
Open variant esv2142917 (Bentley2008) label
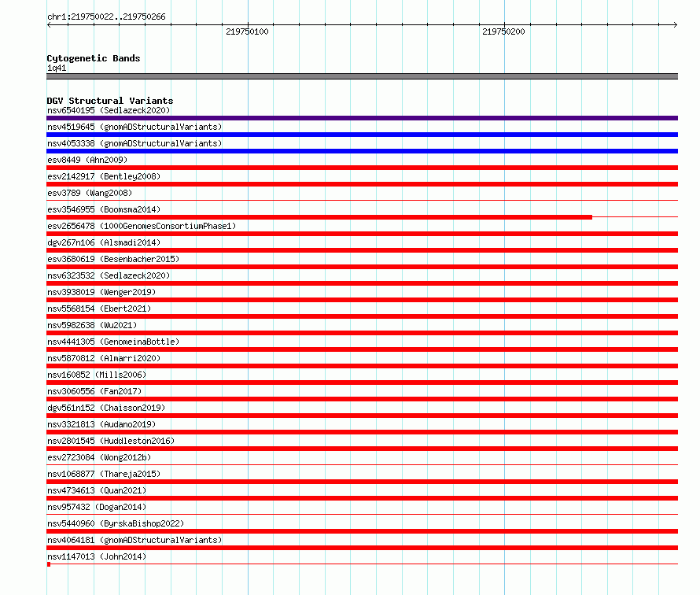click(x=104, y=176)
